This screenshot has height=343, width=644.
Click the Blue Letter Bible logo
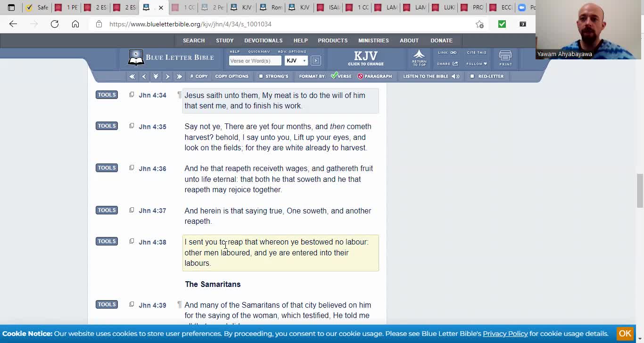[x=171, y=58]
